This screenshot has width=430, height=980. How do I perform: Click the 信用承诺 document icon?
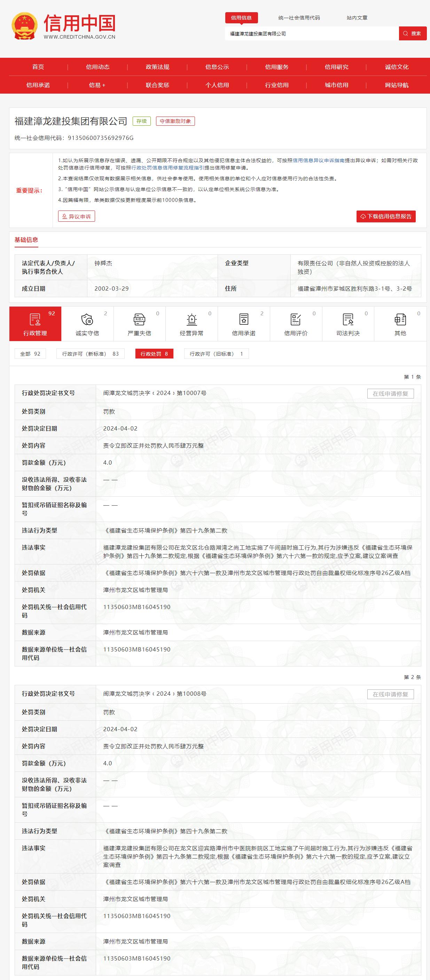tap(243, 319)
